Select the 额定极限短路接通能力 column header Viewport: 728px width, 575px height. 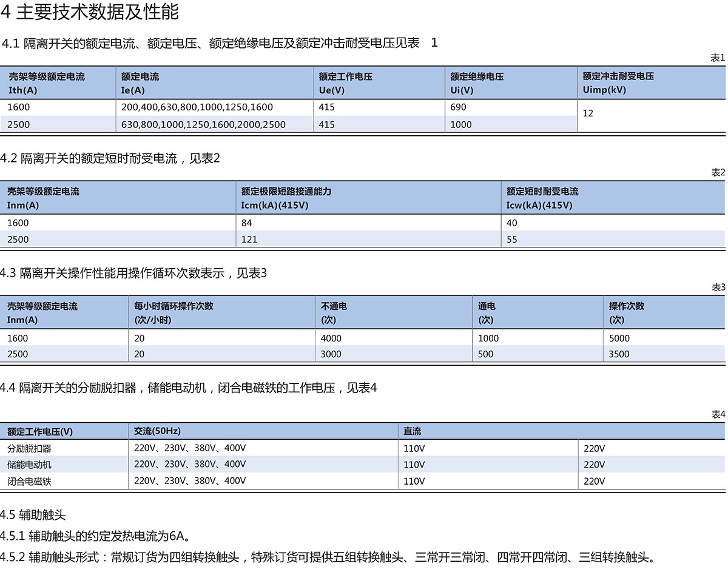286,198
